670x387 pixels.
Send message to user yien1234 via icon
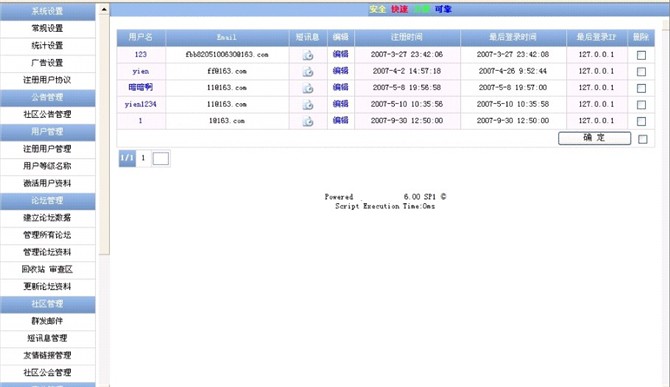point(308,105)
